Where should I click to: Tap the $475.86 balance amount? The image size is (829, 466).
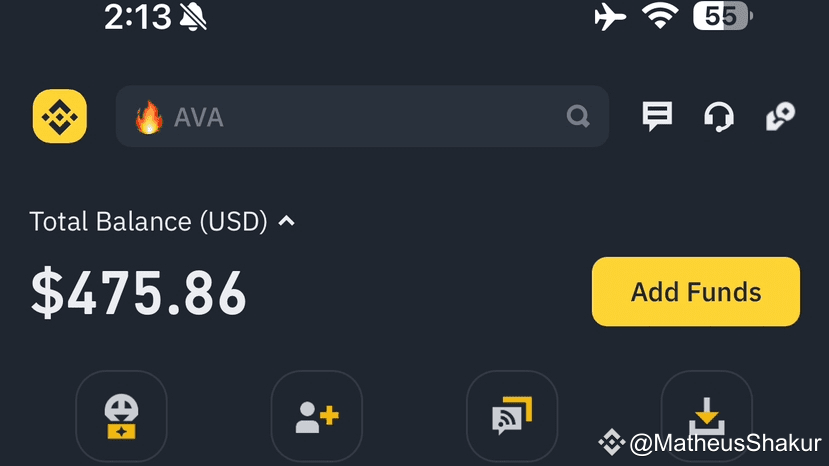tap(139, 293)
